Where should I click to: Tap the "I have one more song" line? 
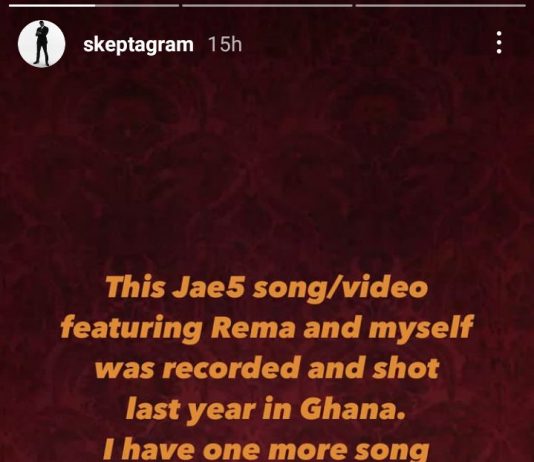click(x=266, y=449)
